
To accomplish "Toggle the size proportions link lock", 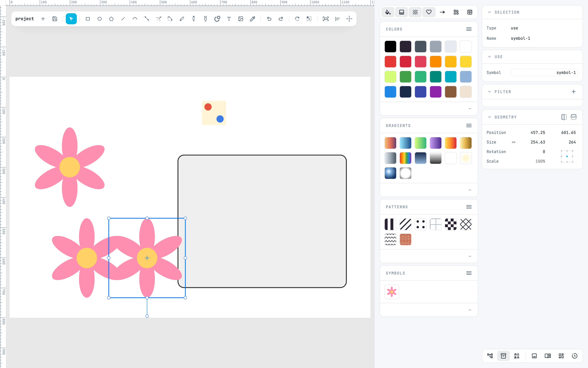I will (514, 142).
